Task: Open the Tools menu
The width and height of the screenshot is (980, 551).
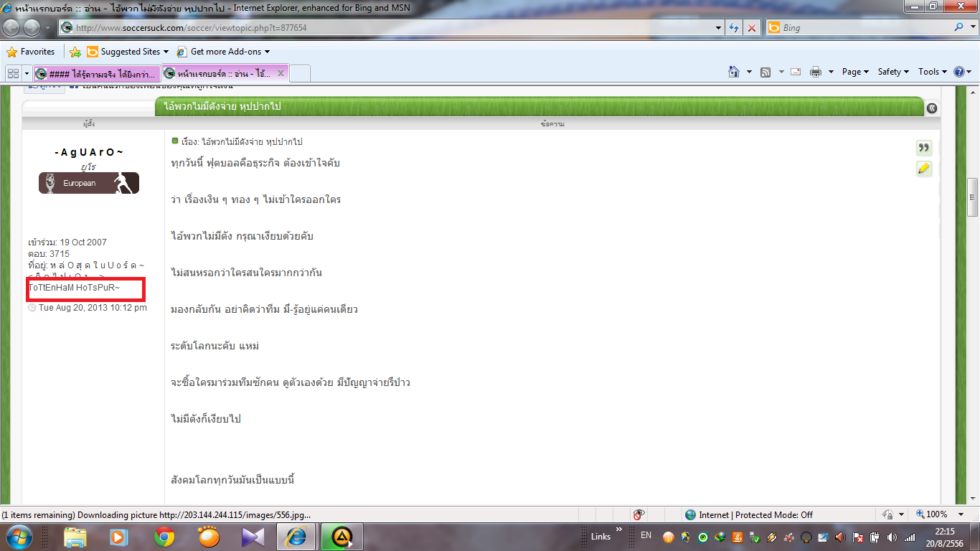Action: 933,72
